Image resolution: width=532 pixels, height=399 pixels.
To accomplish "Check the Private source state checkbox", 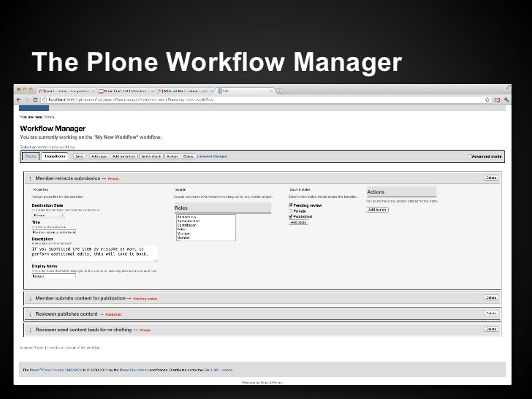I will pos(290,210).
